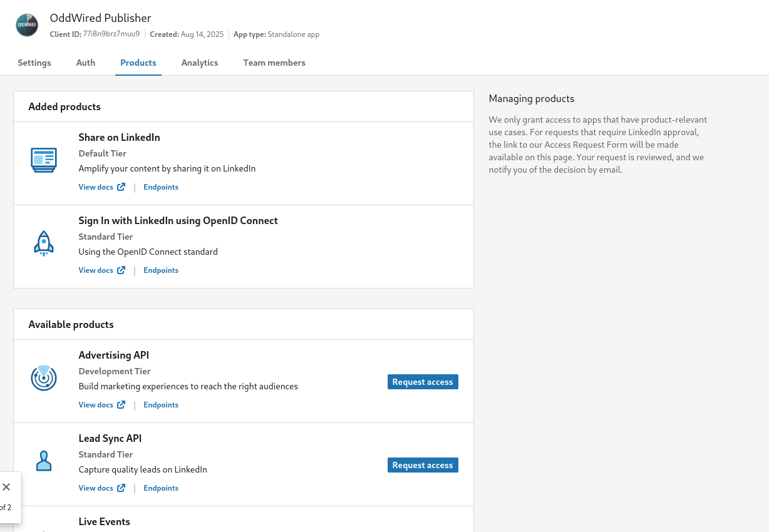This screenshot has width=769, height=532.
Task: Click the Sign In with LinkedIn rocket icon
Action: pos(44,243)
